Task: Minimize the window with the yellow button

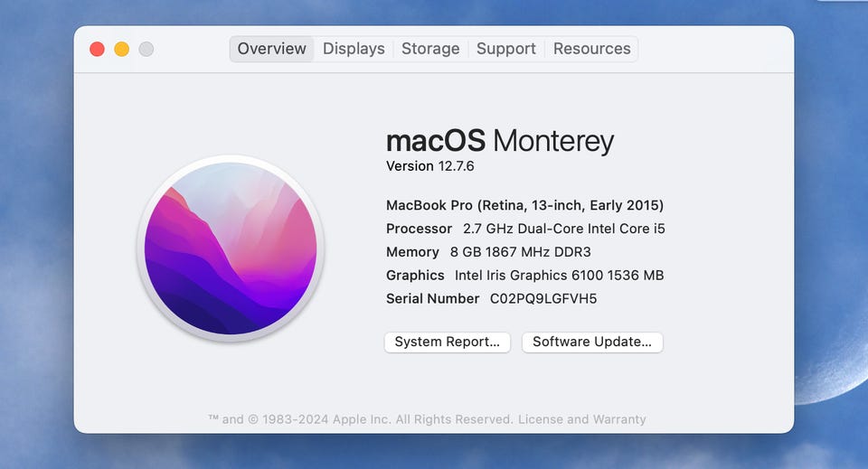Action: click(121, 49)
